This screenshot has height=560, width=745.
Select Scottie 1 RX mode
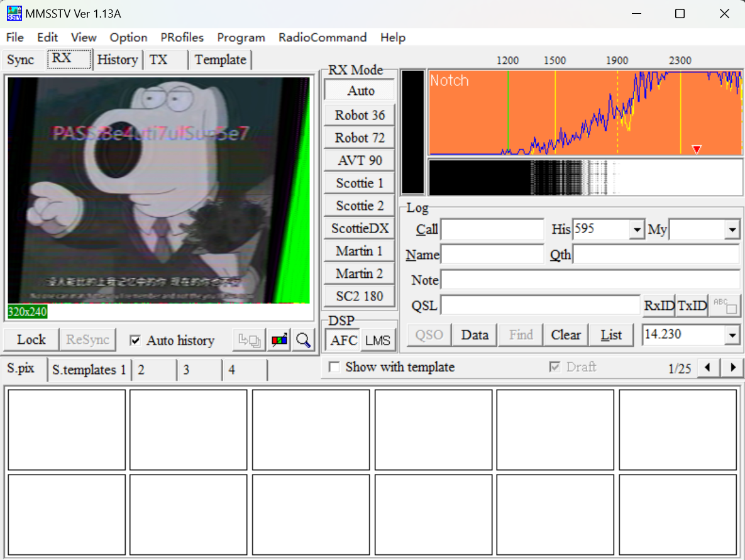[x=360, y=183]
